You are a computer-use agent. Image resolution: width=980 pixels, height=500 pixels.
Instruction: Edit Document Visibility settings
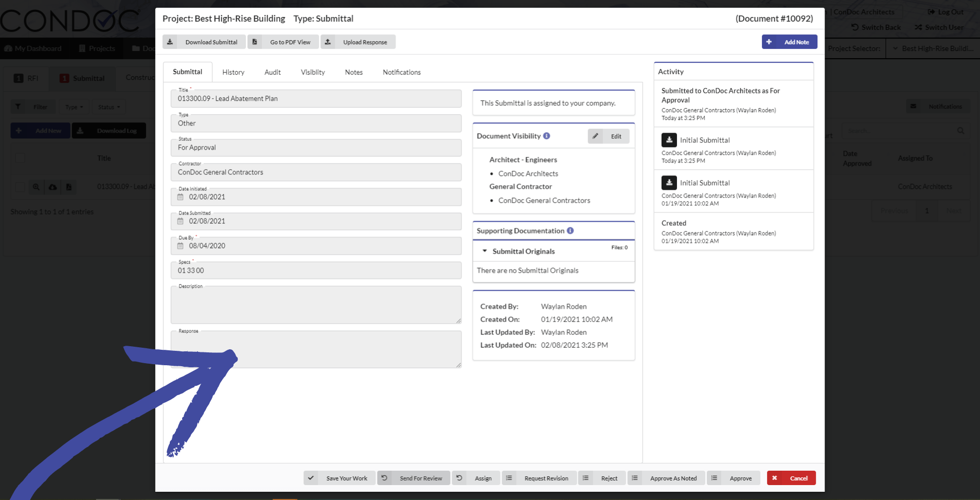tap(609, 136)
